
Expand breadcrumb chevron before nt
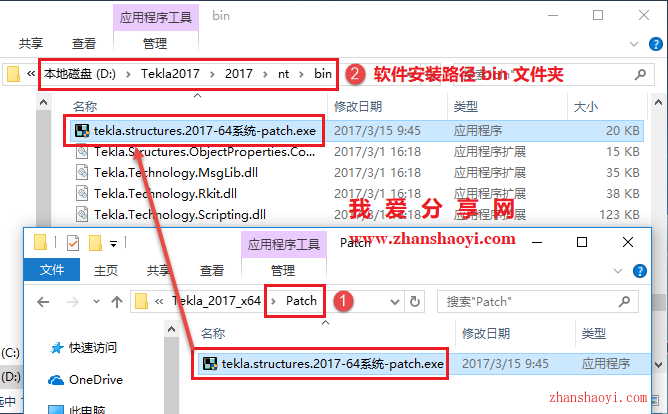265,75
